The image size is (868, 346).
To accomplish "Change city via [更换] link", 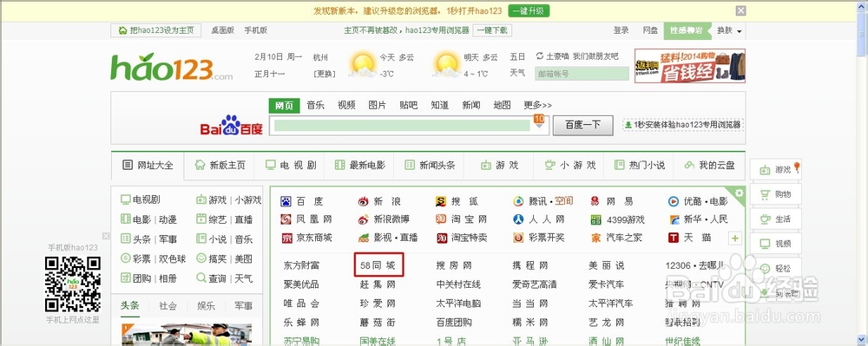I will (x=324, y=74).
